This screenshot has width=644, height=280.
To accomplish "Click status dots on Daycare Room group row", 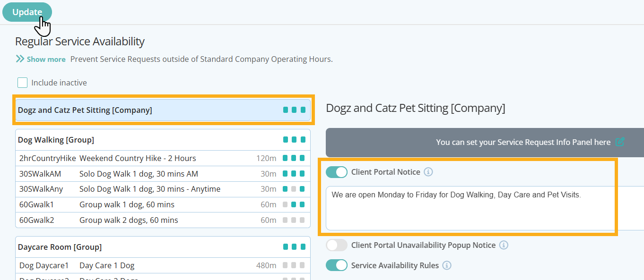I will point(294,247).
